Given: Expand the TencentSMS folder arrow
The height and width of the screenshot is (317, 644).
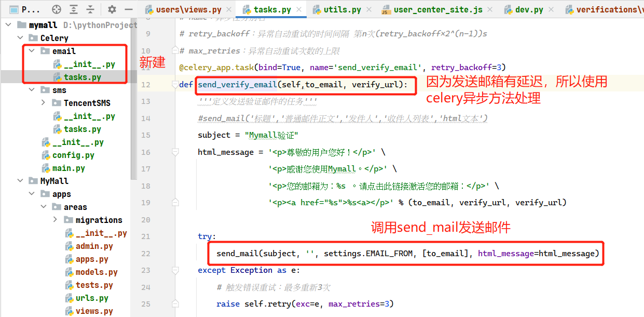Looking at the screenshot, I should pos(43,103).
